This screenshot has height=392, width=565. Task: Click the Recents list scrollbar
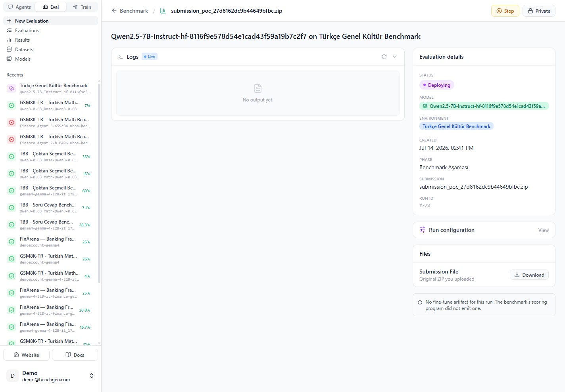[x=99, y=183]
